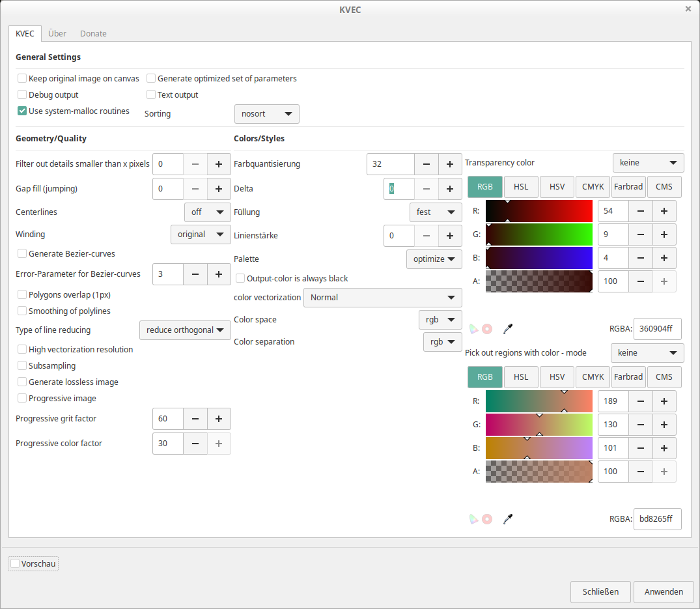The image size is (700, 609).
Task: Increase Transparency color R value
Action: [664, 211]
